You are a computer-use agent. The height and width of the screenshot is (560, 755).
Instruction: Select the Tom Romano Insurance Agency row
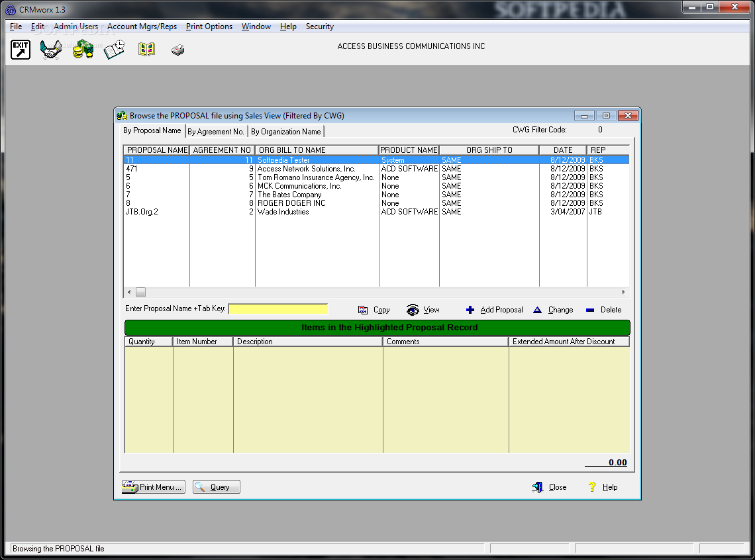coord(377,177)
